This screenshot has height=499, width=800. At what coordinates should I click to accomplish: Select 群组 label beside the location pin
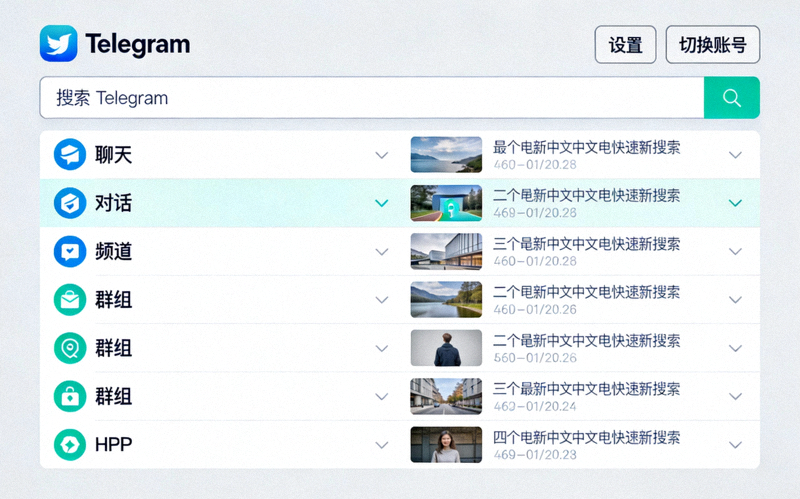pos(113,348)
